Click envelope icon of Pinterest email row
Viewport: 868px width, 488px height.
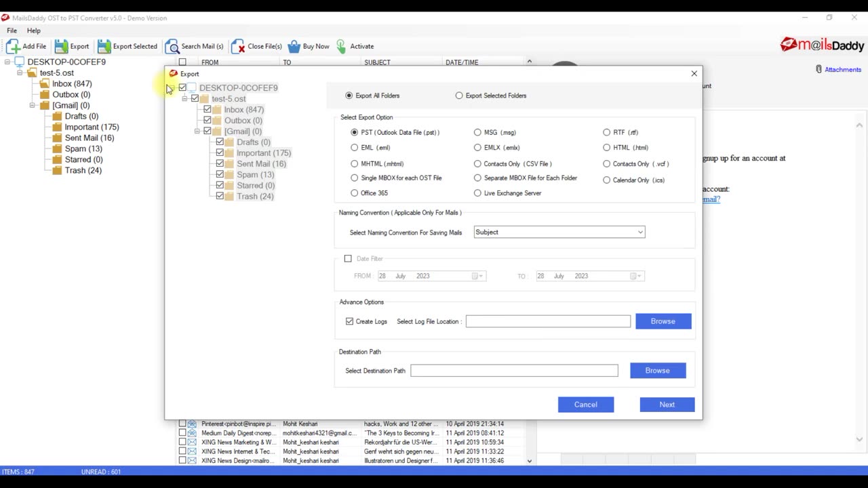click(x=192, y=424)
